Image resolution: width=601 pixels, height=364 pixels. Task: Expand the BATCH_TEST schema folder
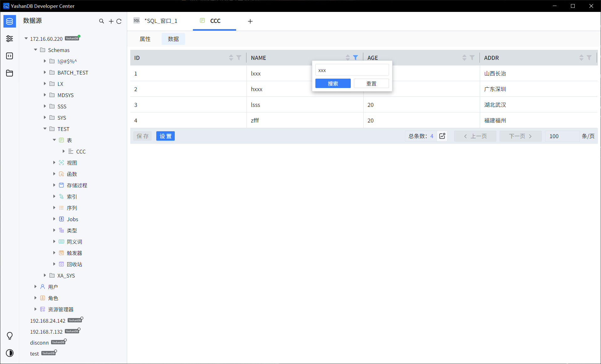click(x=45, y=72)
